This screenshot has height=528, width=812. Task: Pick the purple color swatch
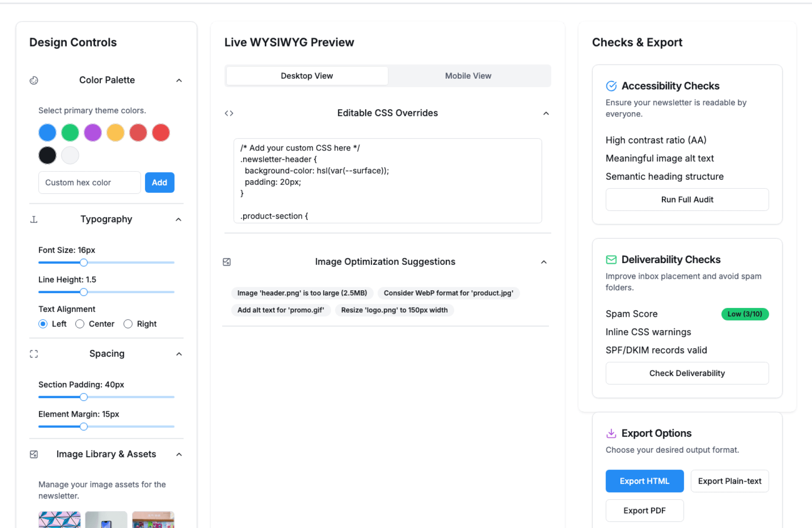pyautogui.click(x=93, y=133)
